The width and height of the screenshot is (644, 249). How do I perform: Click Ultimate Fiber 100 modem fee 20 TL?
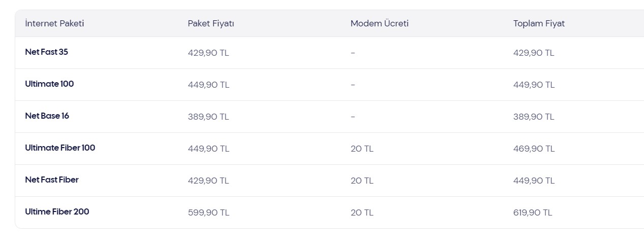point(362,149)
